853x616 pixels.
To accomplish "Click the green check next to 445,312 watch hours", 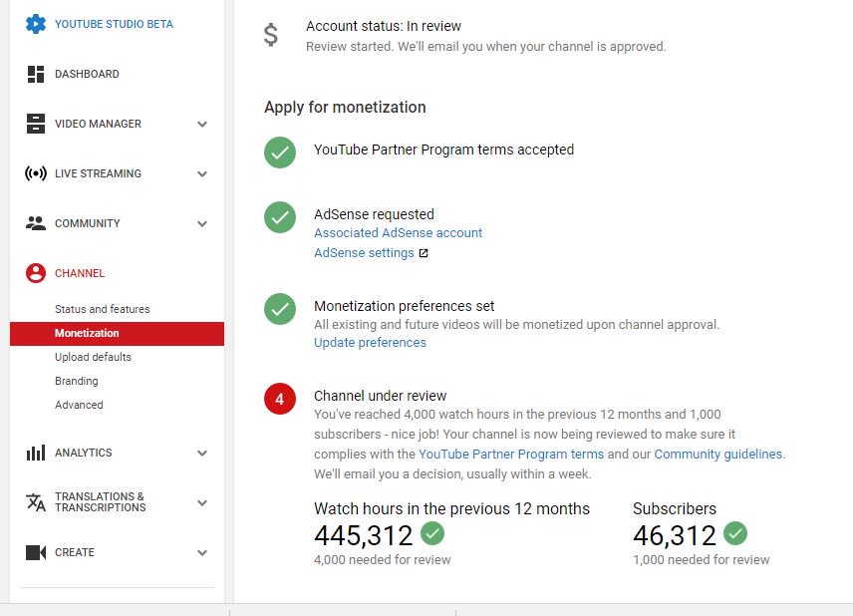I will point(432,533).
